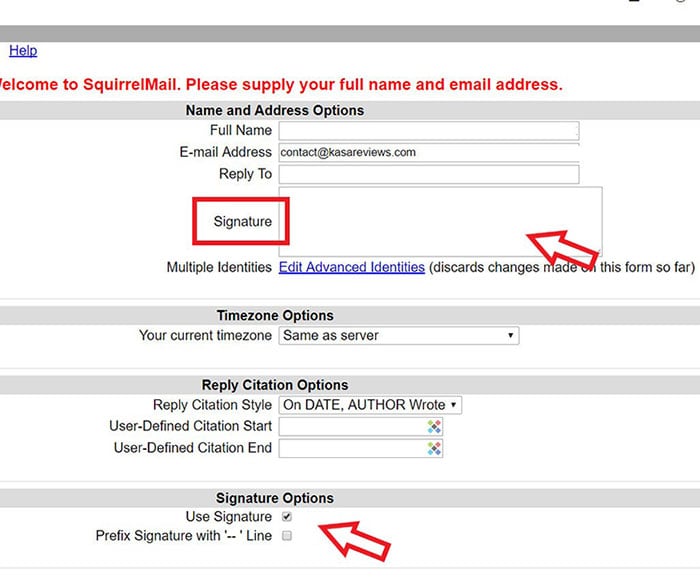Screen dimensions: 700x584
Task: Click the Reply To input field
Action: click(429, 174)
